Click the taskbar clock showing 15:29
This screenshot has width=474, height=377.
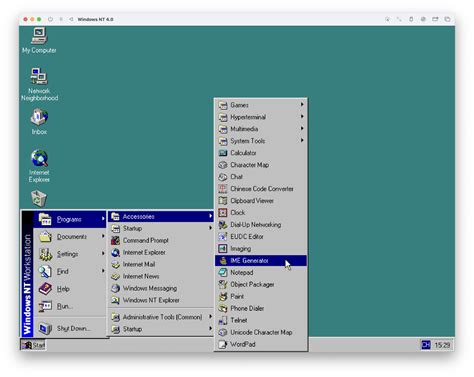(x=442, y=345)
